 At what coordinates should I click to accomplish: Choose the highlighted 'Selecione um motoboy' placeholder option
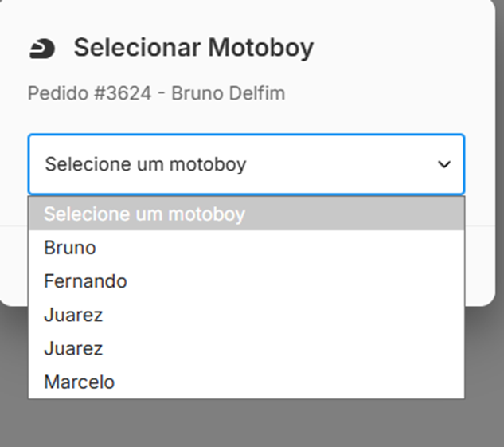pyautogui.click(x=144, y=214)
